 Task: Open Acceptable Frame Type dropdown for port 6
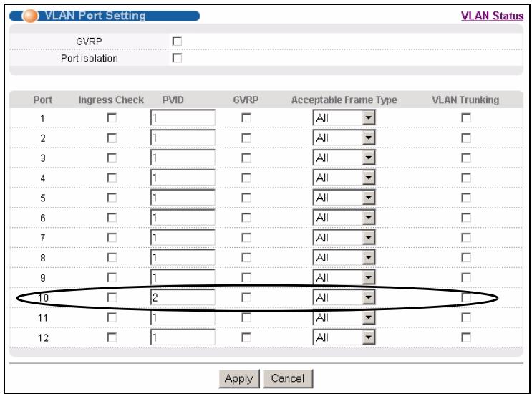click(x=344, y=218)
